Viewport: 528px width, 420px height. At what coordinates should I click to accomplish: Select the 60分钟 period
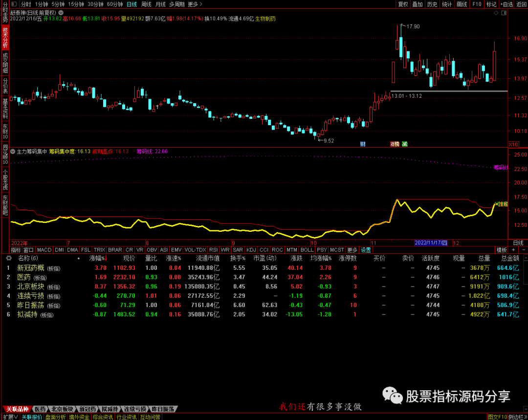coord(115,4)
